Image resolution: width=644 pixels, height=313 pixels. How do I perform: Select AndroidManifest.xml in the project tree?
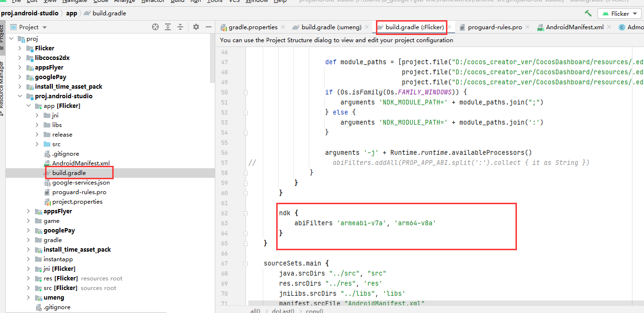click(x=81, y=163)
